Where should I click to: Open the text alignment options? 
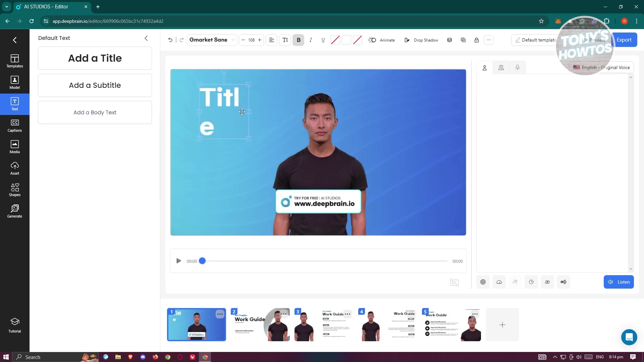click(x=272, y=40)
